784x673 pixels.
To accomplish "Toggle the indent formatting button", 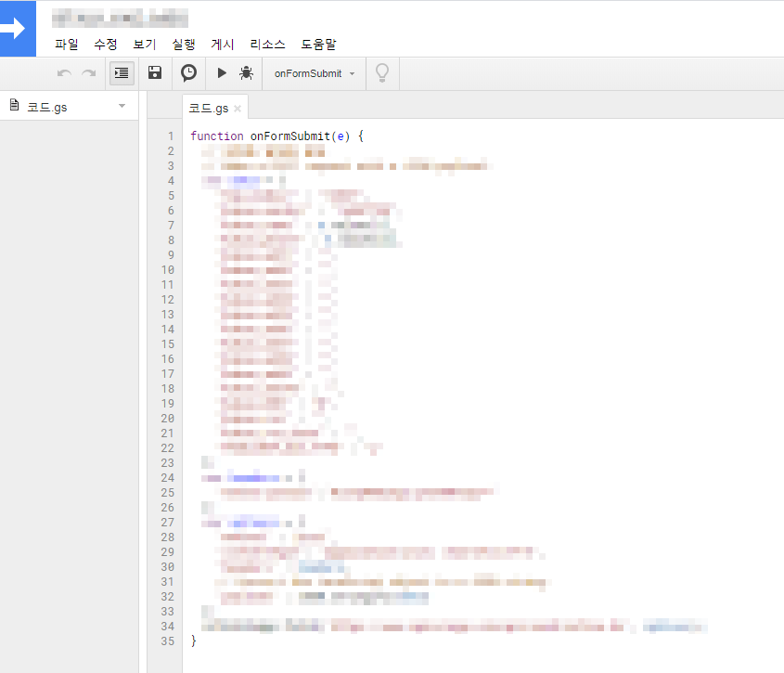I will coord(122,73).
